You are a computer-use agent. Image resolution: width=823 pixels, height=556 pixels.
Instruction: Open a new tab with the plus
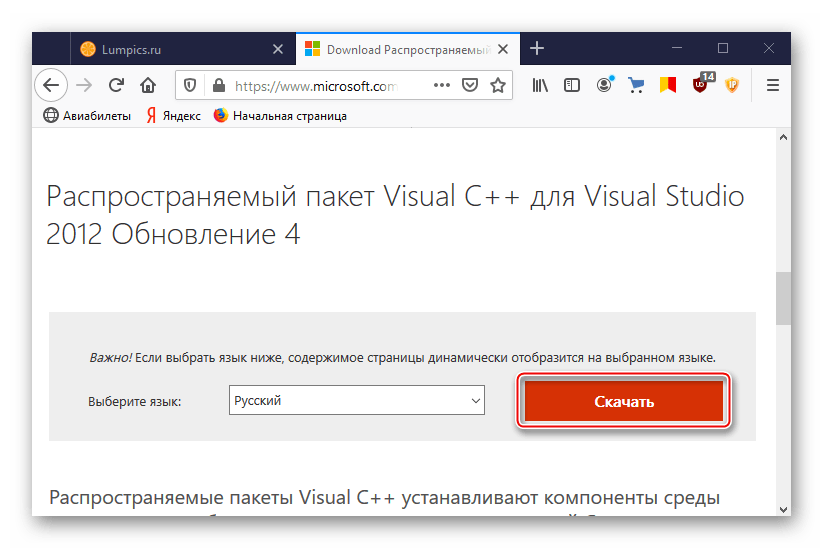pos(536,49)
